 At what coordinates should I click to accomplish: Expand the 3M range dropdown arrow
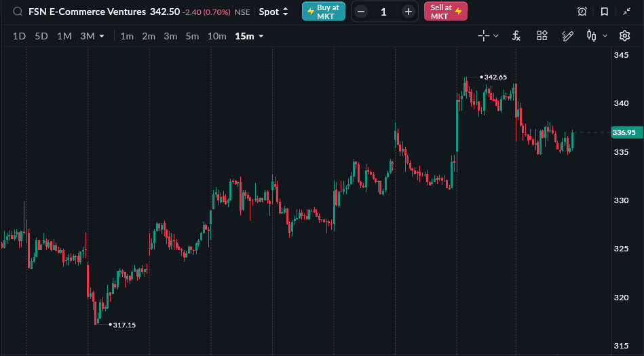pos(102,36)
